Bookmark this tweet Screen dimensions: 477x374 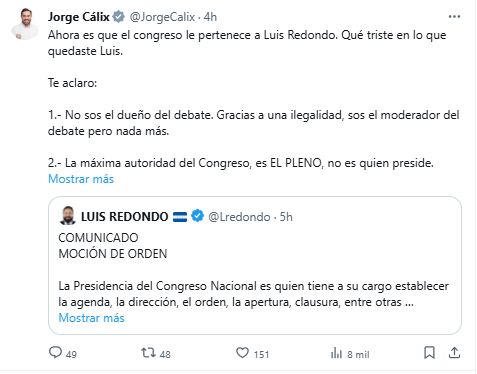pos(429,353)
